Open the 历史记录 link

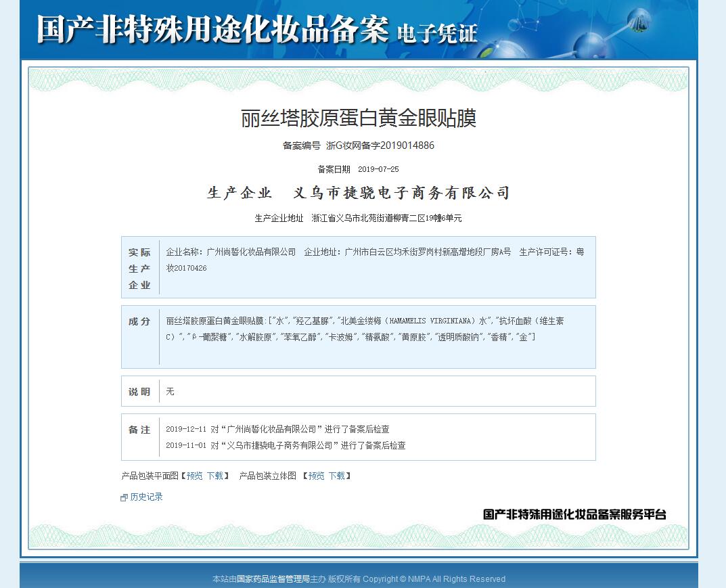(x=146, y=497)
